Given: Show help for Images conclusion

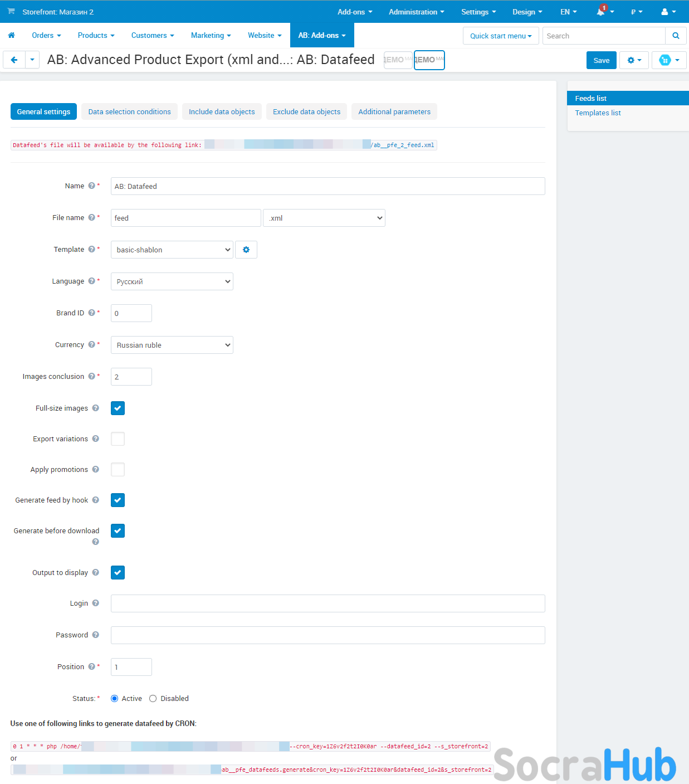Looking at the screenshot, I should 91,377.
